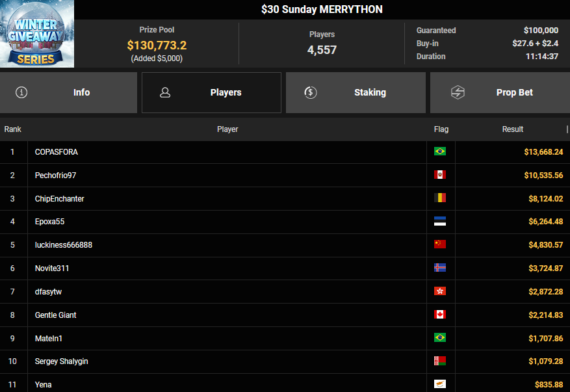The height and width of the screenshot is (392, 570).
Task: Sort by the Result column header
Action: pyautogui.click(x=512, y=129)
